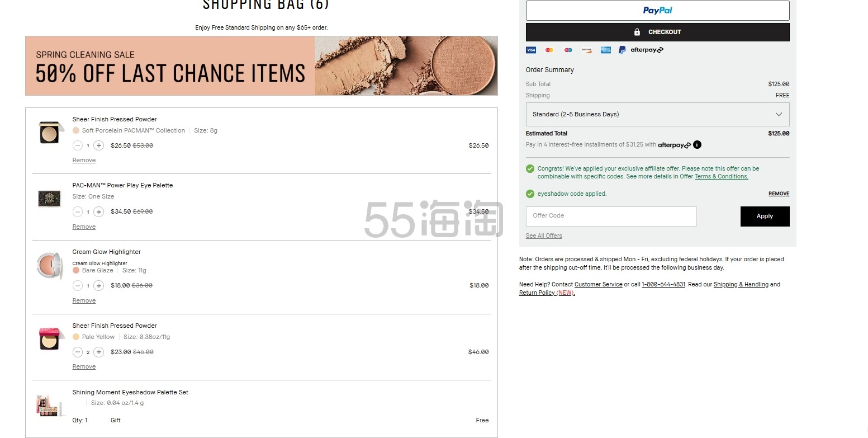Click the eyeshadow code applied checkmark icon
This screenshot has width=868, height=438.
tap(530, 194)
